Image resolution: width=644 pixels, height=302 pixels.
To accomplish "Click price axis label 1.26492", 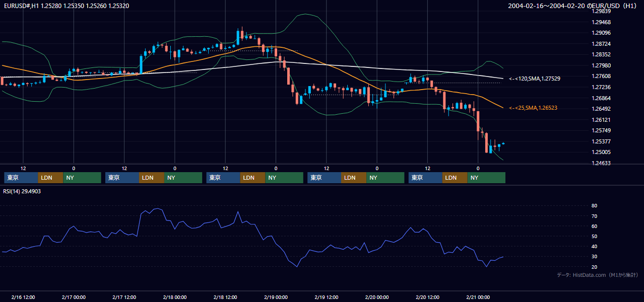I will (601, 109).
